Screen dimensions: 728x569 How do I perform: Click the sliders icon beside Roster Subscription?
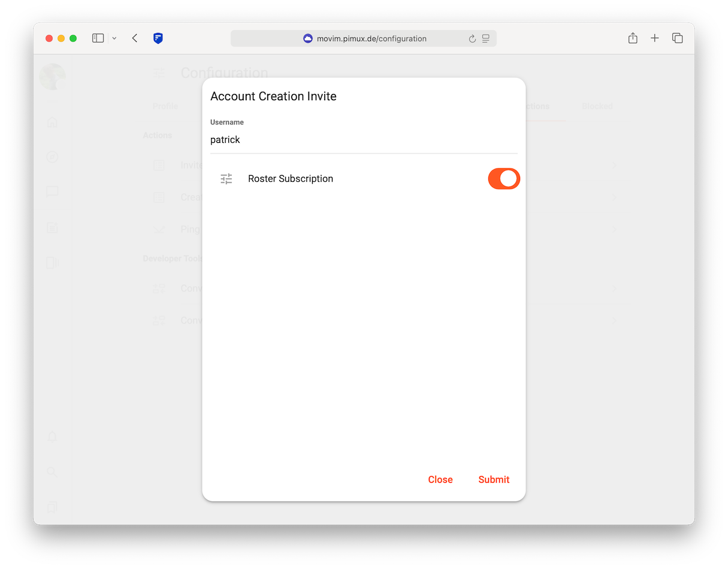click(x=226, y=179)
